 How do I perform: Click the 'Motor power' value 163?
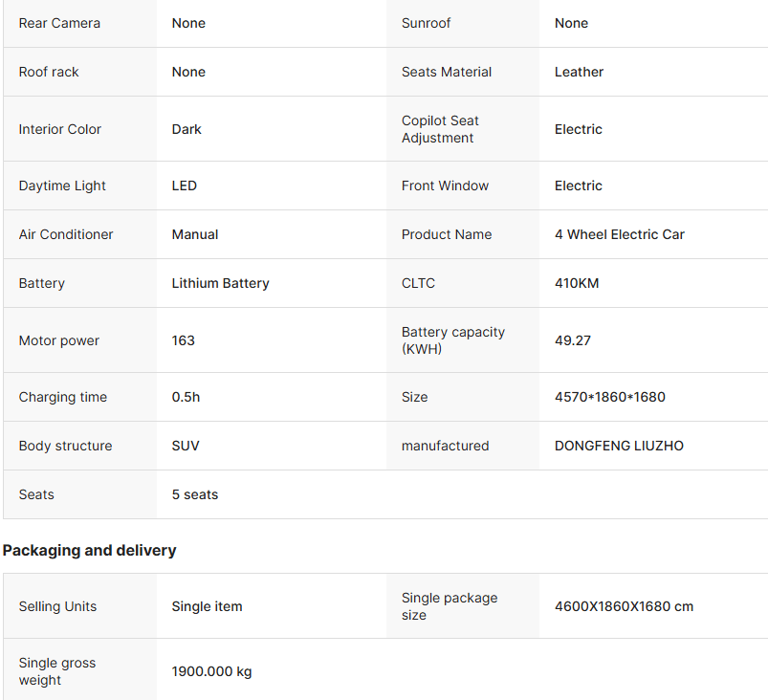[183, 340]
